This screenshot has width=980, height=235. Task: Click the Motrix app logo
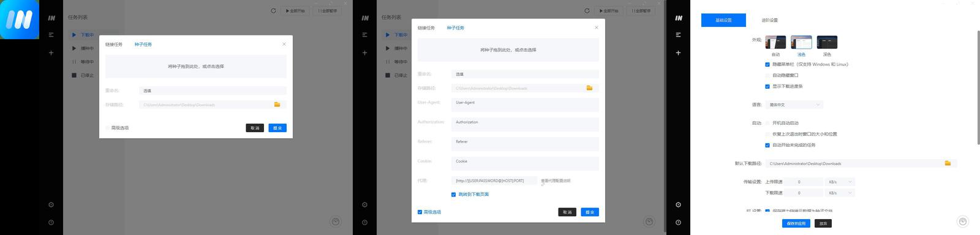(20, 20)
